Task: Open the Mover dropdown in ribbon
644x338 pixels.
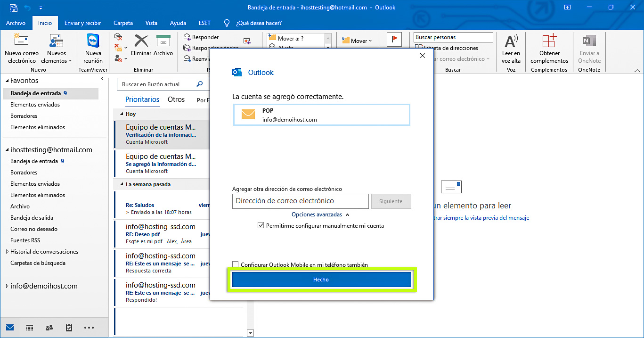Action: click(357, 41)
